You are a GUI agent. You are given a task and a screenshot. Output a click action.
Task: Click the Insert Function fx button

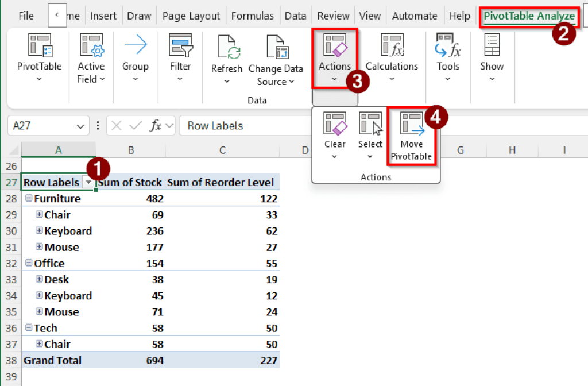tap(157, 125)
